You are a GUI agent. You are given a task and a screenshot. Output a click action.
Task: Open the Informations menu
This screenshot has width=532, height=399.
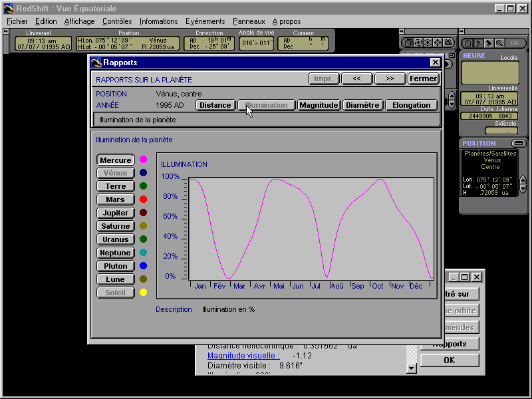(x=158, y=21)
